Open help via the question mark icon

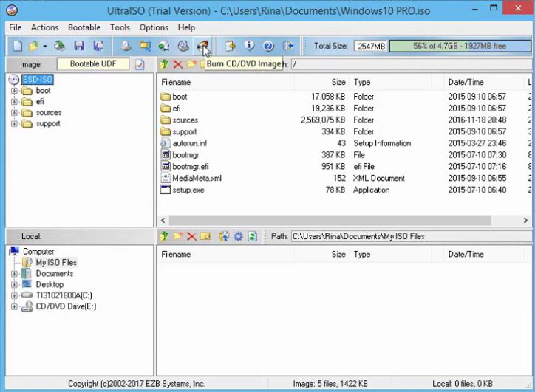(x=268, y=46)
